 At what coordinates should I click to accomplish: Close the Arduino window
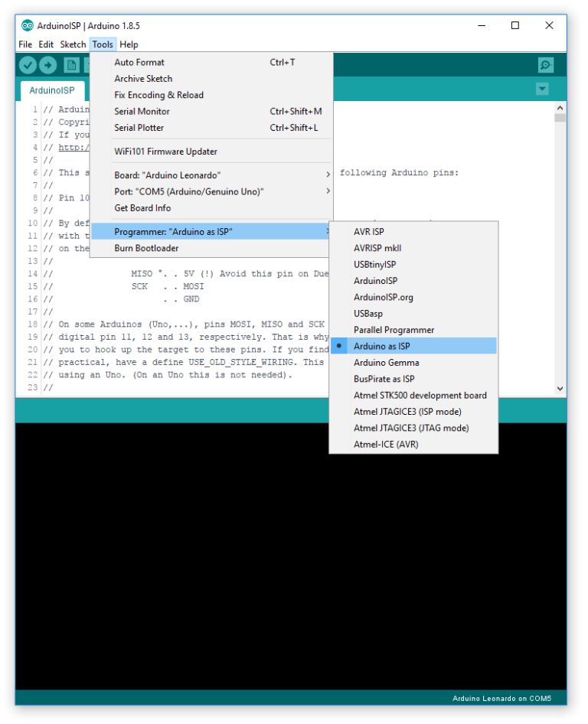click(x=549, y=25)
